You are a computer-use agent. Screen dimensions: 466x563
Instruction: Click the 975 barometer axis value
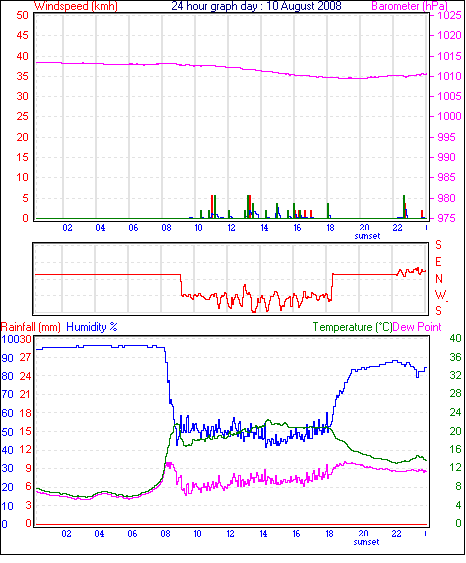click(x=446, y=218)
